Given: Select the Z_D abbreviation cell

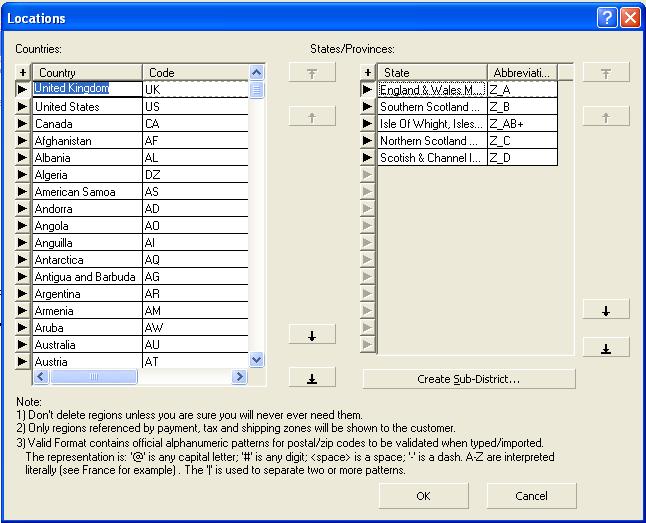Looking at the screenshot, I should tap(522, 157).
